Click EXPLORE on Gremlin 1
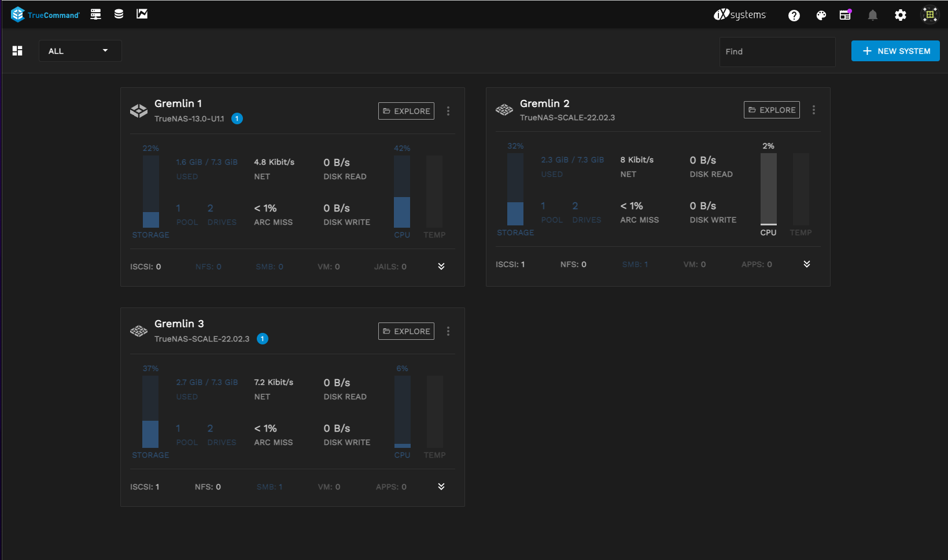The height and width of the screenshot is (560, 948). tap(406, 111)
